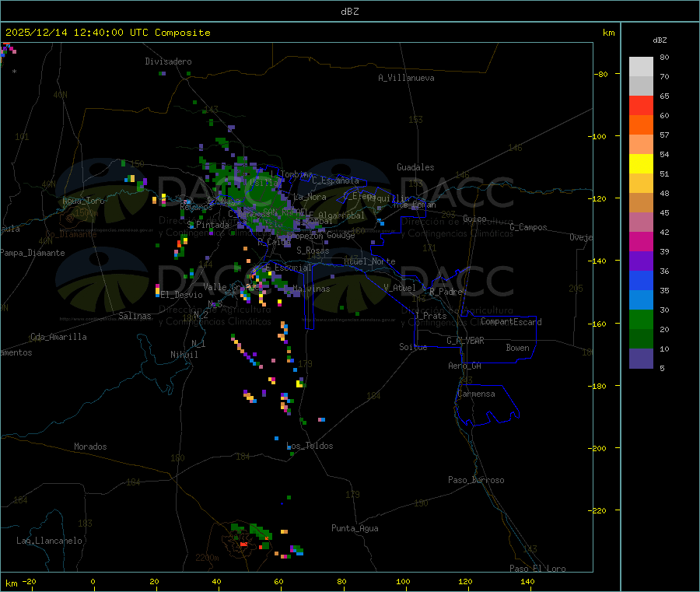Select the orange 60 dBZ legend swatch
Screen dimensions: 700x592
[x=641, y=125]
